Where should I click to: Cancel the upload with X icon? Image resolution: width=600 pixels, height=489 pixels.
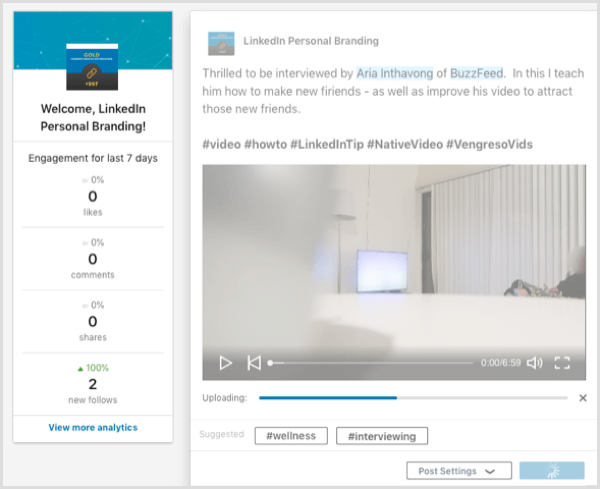[583, 398]
